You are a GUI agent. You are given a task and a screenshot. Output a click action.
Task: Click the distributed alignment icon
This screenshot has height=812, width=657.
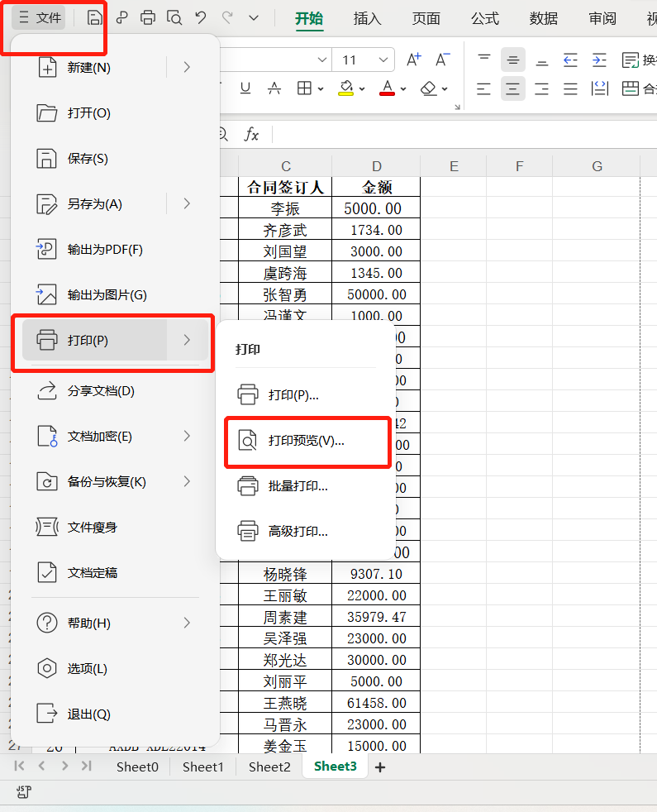coord(599,88)
